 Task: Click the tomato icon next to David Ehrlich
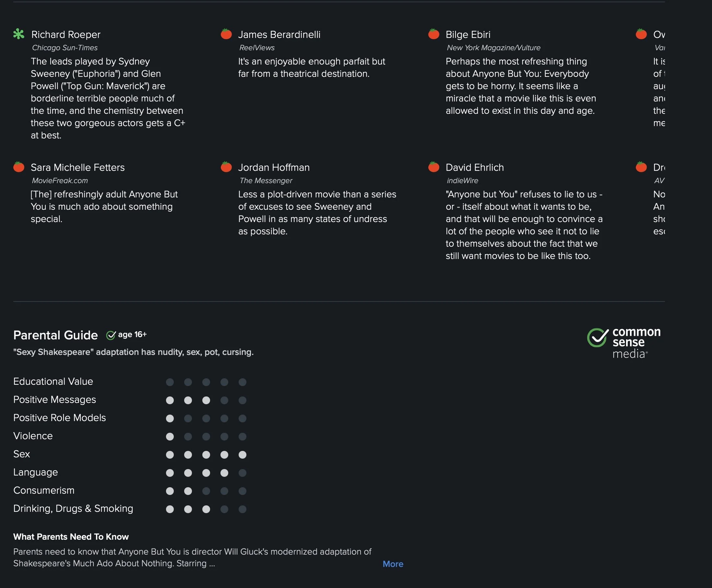pyautogui.click(x=433, y=167)
